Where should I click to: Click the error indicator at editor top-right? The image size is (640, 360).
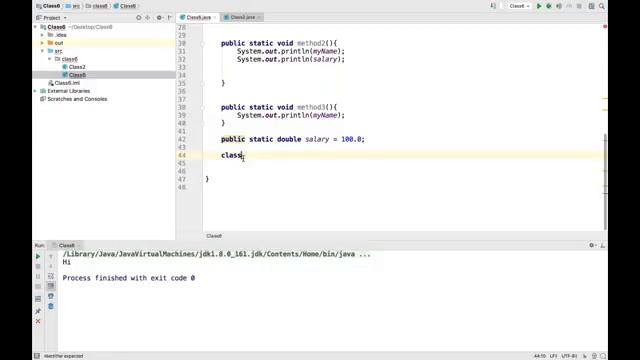click(605, 27)
